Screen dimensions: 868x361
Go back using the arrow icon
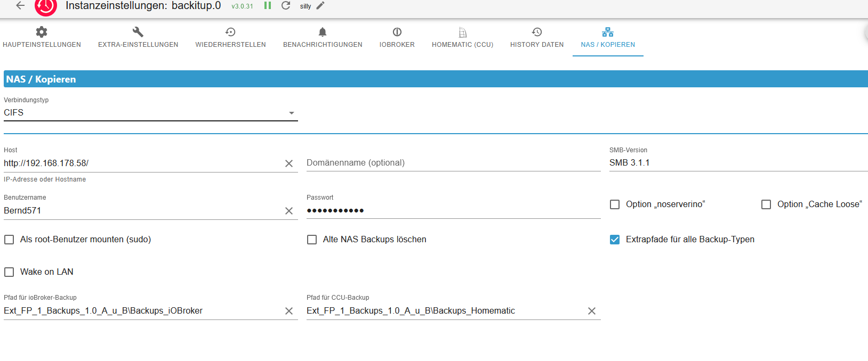[20, 6]
